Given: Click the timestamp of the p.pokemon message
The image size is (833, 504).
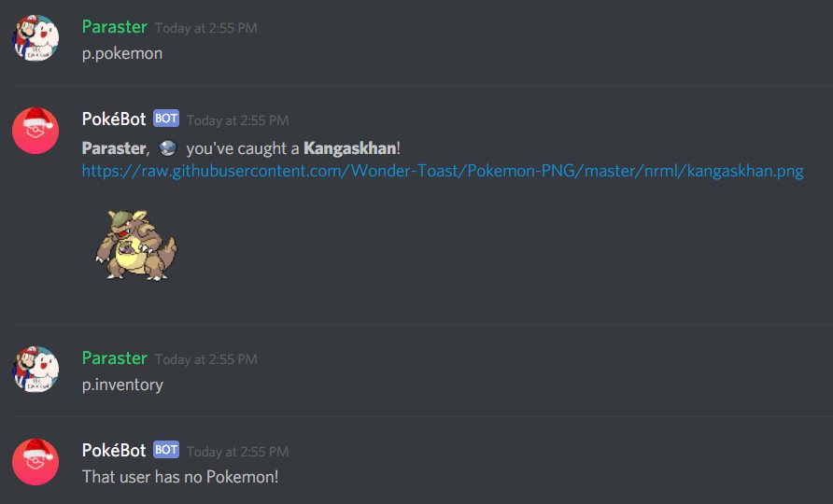Looking at the screenshot, I should (206, 28).
